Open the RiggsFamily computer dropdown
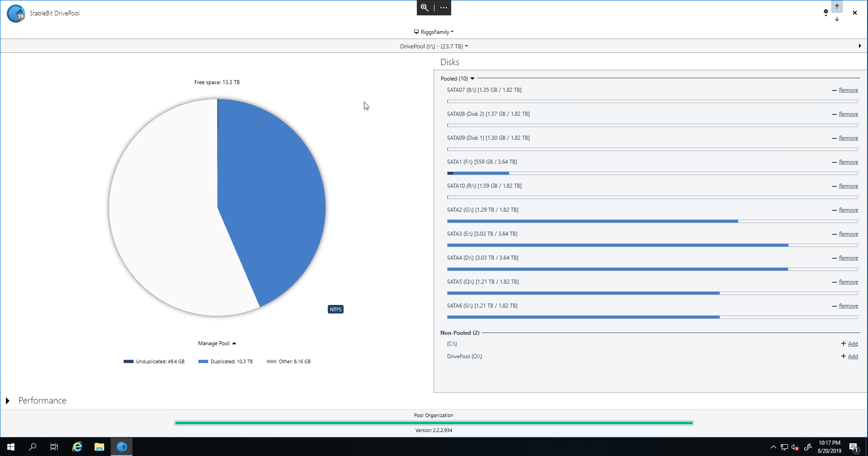Viewport: 868px width, 456px height. pyautogui.click(x=434, y=32)
